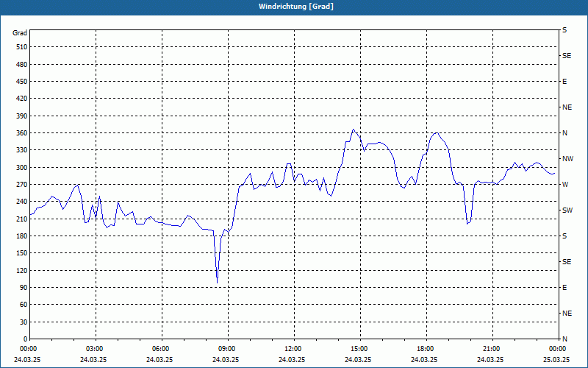Click the 210 degree axis label
The height and width of the screenshot is (368, 588).
click(22, 219)
